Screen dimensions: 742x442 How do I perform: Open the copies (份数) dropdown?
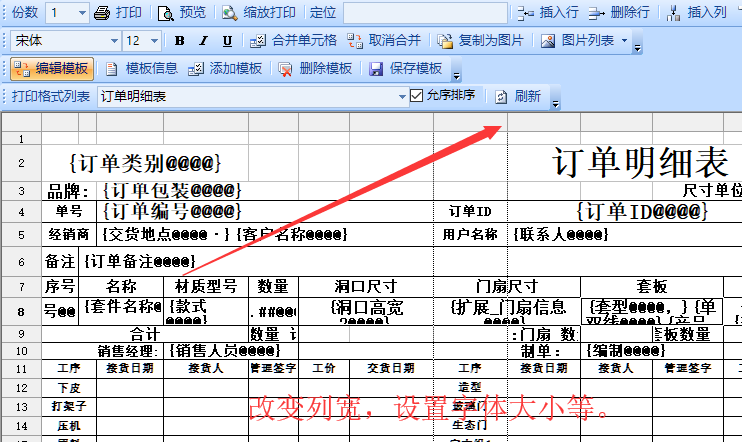pos(80,13)
